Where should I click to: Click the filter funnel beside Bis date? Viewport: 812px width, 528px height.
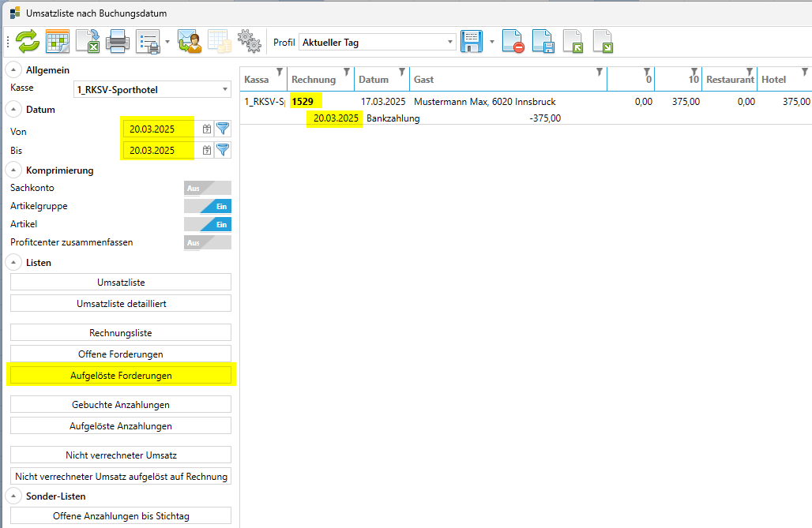[x=223, y=149]
